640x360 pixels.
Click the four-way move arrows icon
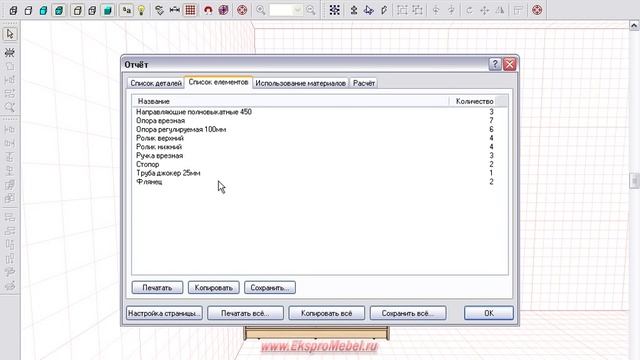(484, 10)
